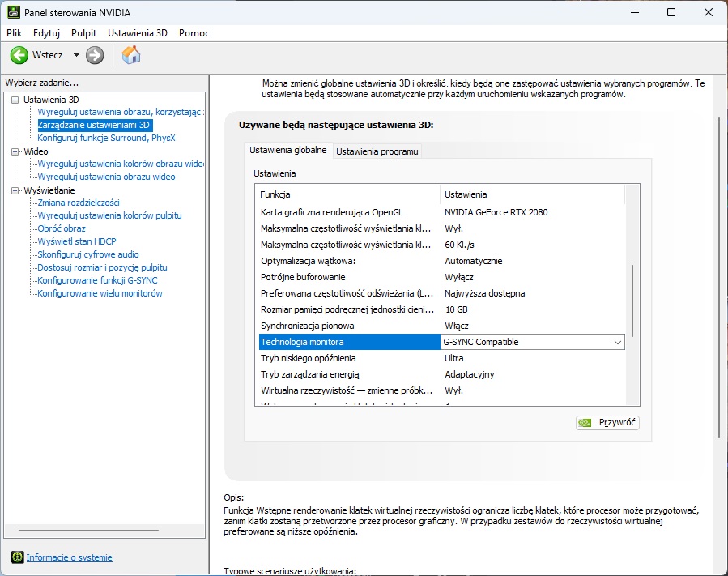Screen dimensions: 728x576
Task: Select Maksymalna częstotliwość row set to Wył.
Action: [442, 228]
